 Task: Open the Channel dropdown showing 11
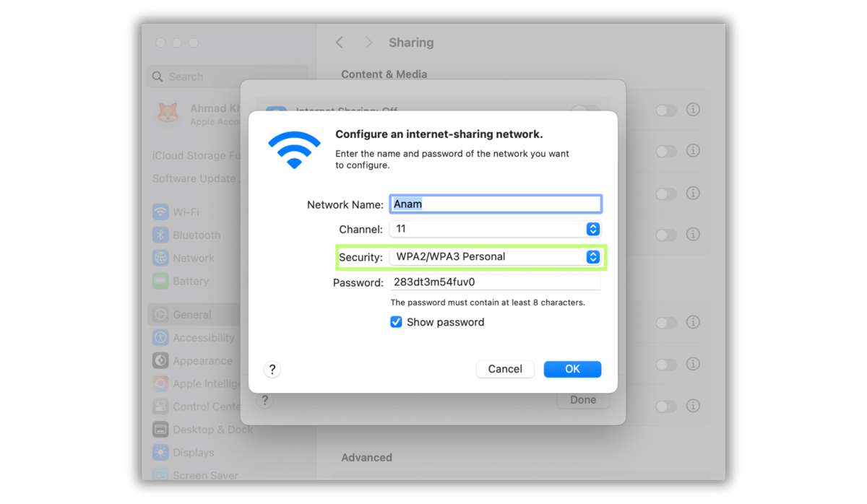pyautogui.click(x=495, y=229)
